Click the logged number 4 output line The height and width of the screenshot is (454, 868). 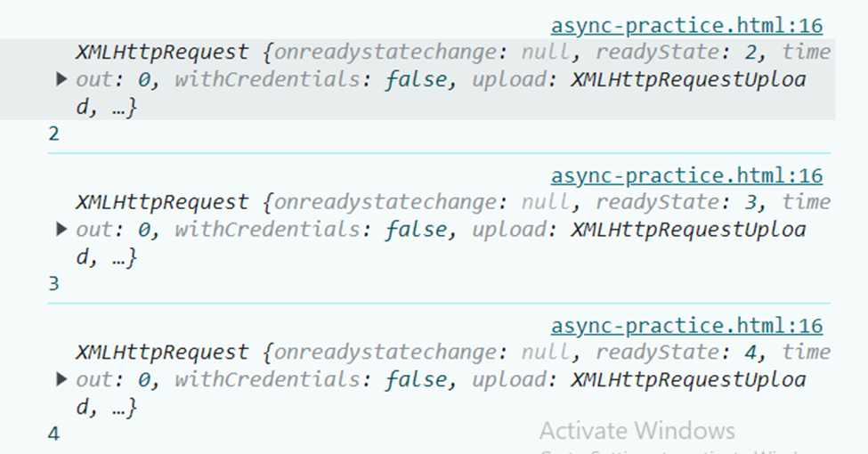coord(55,434)
